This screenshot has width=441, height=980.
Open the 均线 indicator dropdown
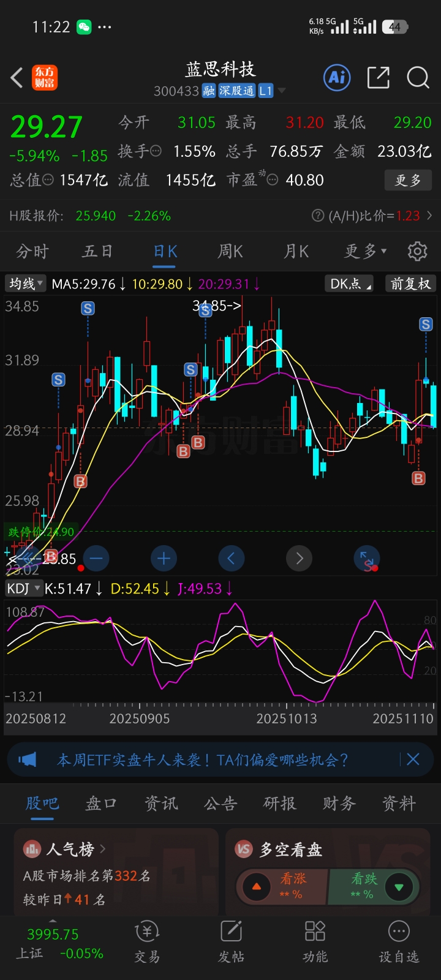[x=25, y=284]
